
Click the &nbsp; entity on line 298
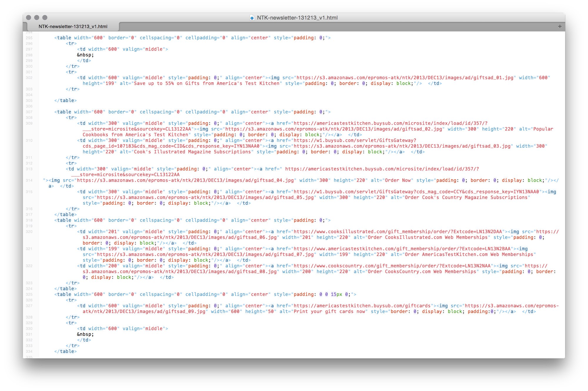(85, 55)
